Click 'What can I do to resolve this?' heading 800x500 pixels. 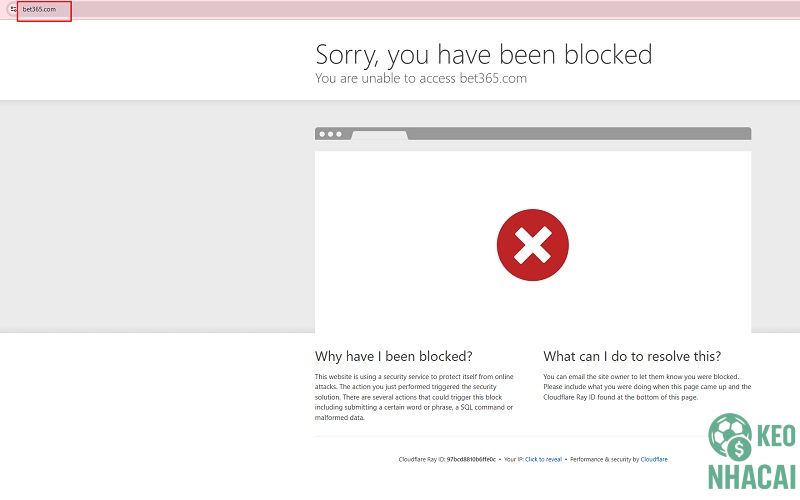(x=631, y=356)
